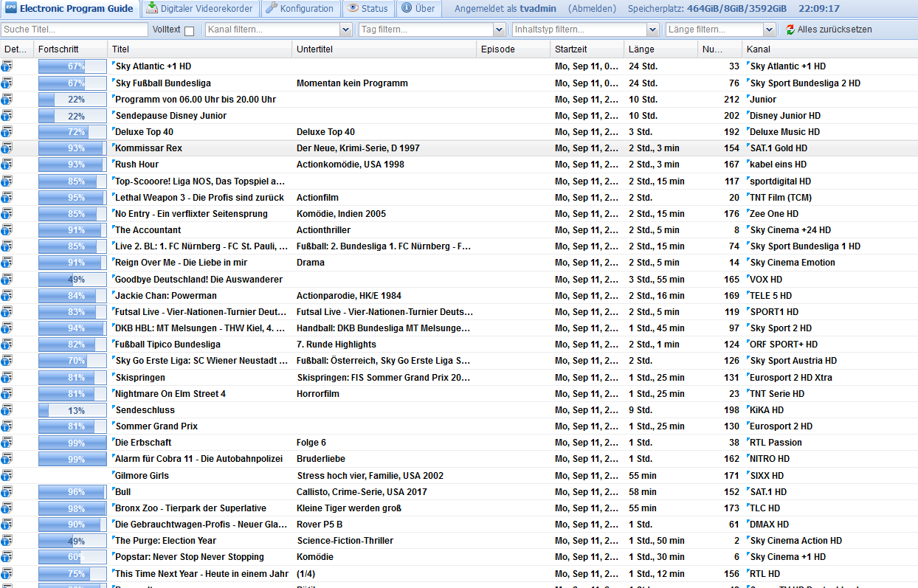918x588 pixels.
Task: Switch to Status tab
Action: tap(367, 9)
